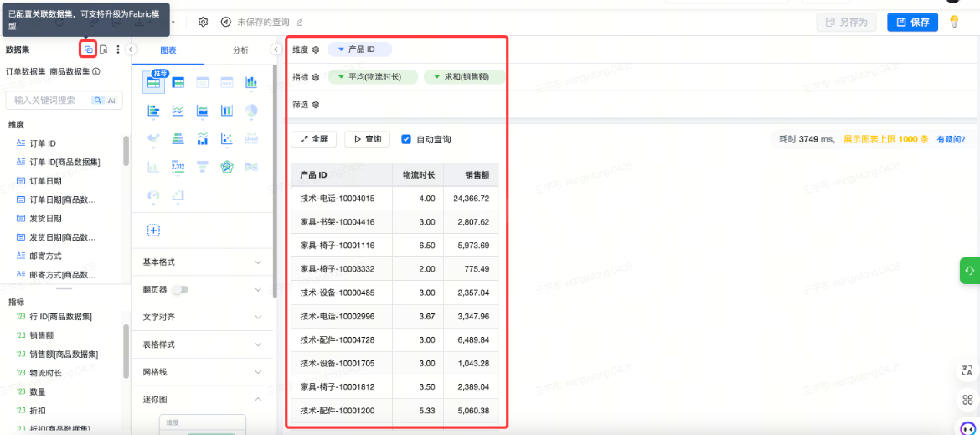The width and height of the screenshot is (980, 435).
Task: Open the settings gear in top toolbar
Action: coord(203,22)
